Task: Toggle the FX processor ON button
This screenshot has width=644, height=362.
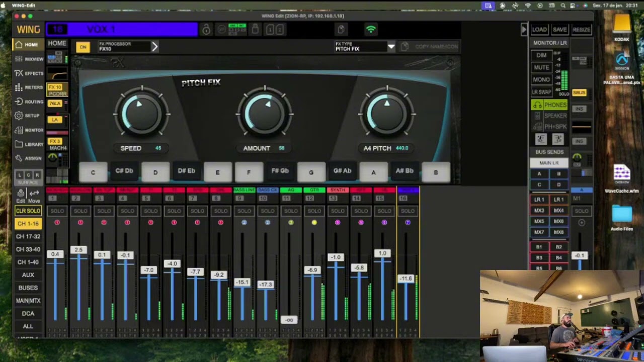Action: click(x=83, y=47)
